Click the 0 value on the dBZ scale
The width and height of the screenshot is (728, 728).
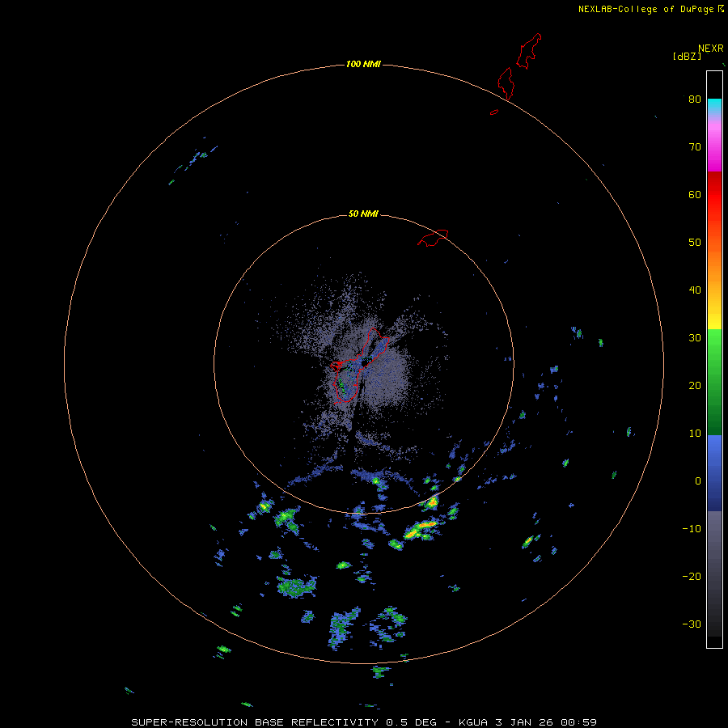pos(698,481)
